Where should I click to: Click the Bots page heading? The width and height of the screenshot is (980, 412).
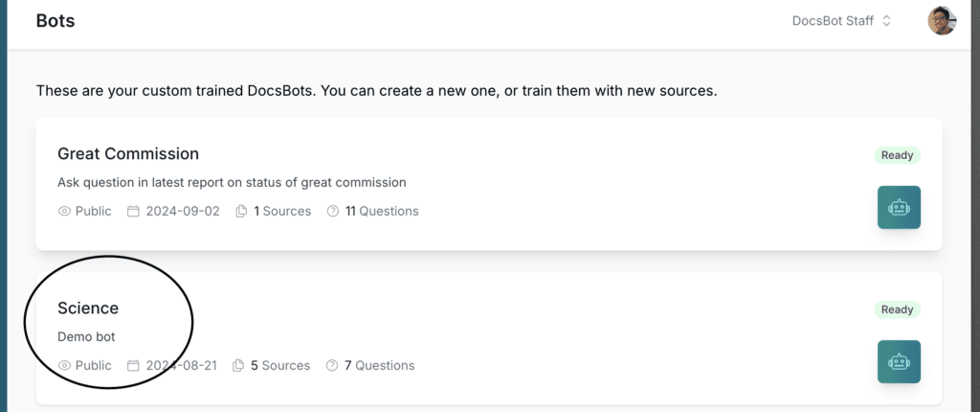tap(56, 20)
